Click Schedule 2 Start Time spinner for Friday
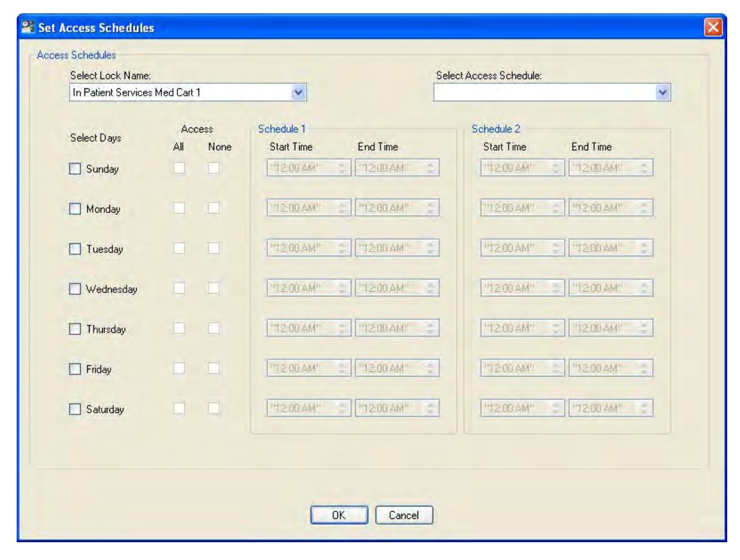Screen dimensions: 740x560 click(556, 368)
